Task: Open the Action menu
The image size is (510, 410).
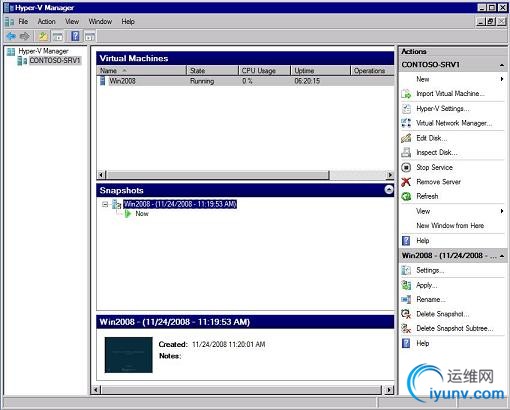Action: [x=46, y=22]
